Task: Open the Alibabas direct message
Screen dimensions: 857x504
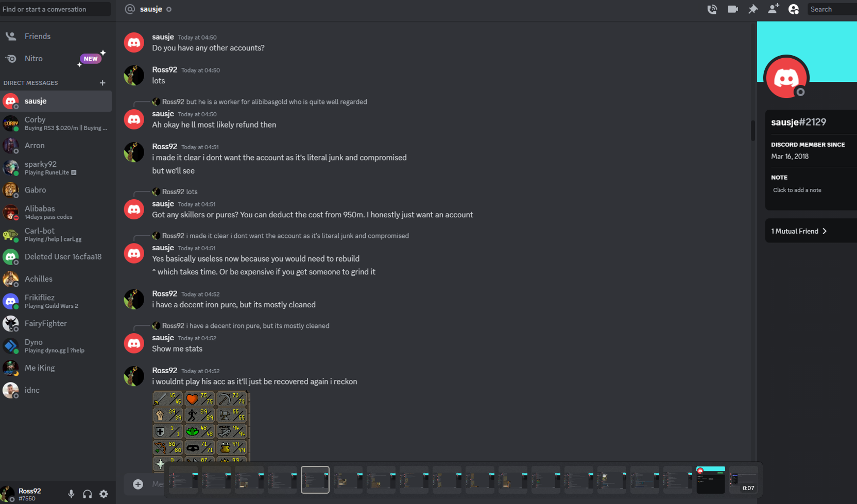Action: pos(56,212)
